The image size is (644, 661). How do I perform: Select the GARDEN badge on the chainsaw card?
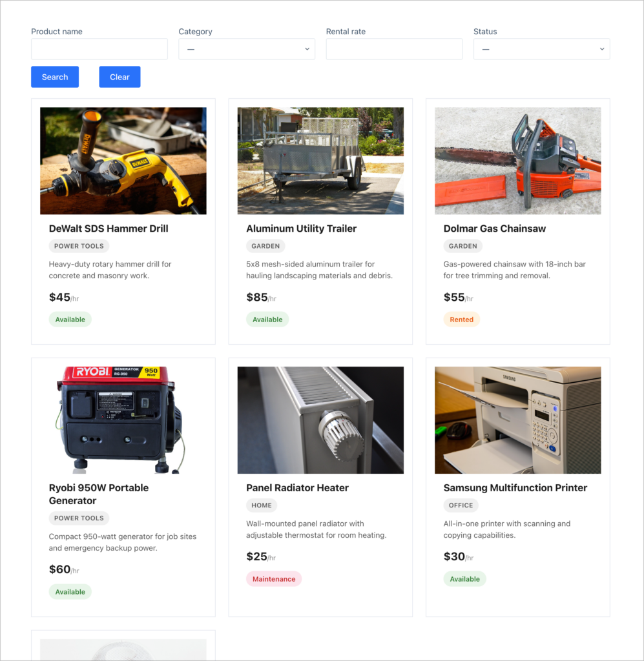[462, 246]
